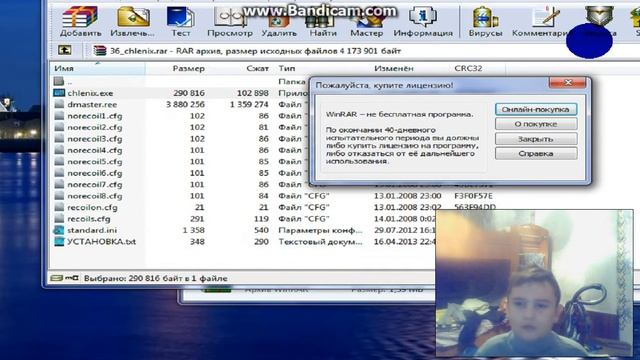Click the disk icon in status bar
Image resolution: width=640 pixels, height=360 pixels.
(x=56, y=278)
